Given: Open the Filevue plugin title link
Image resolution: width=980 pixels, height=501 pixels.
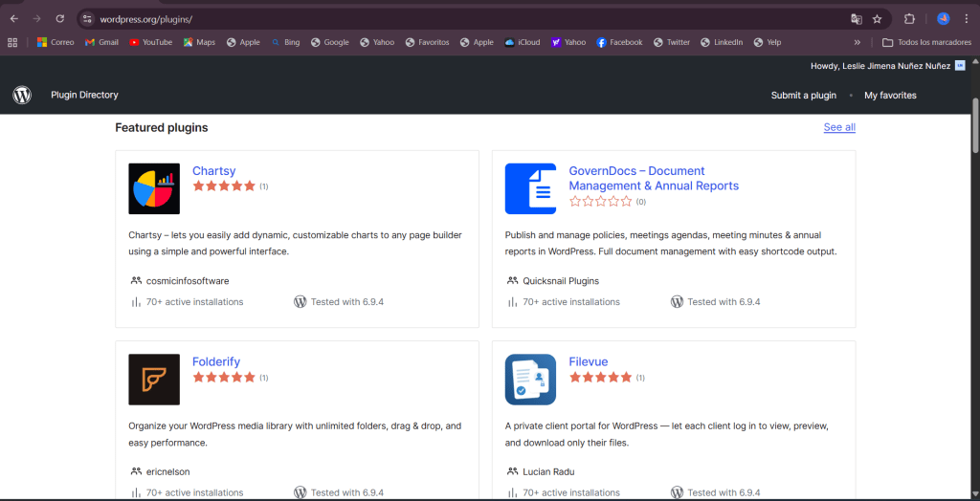Looking at the screenshot, I should coord(588,361).
